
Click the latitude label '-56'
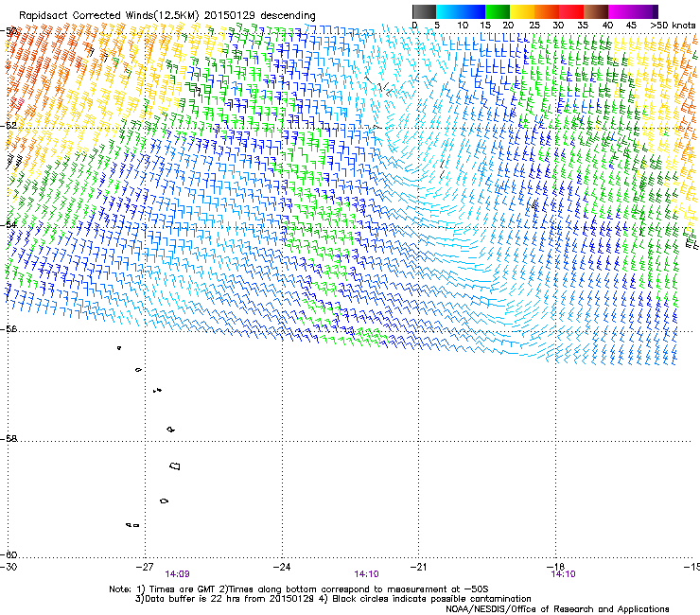[x=9, y=328]
